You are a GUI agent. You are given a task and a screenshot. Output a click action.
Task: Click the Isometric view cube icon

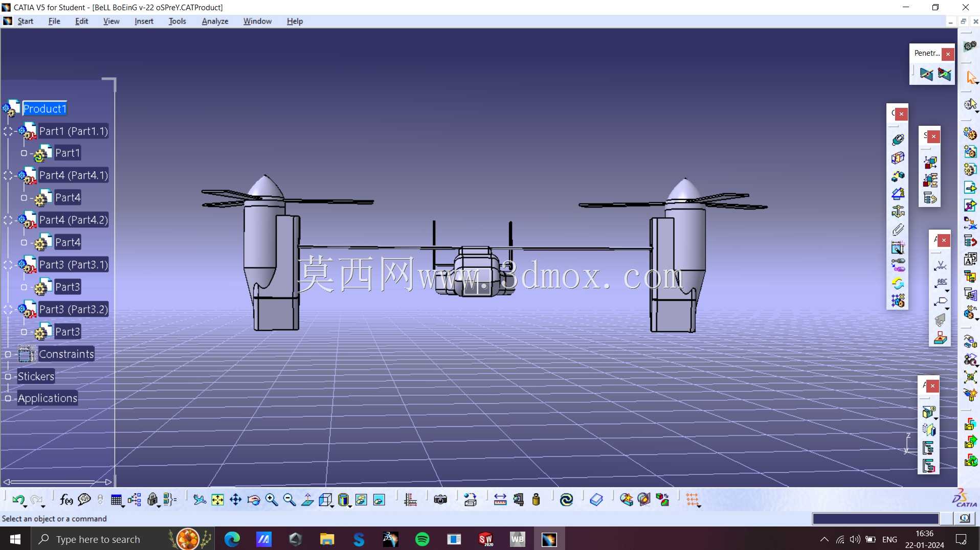click(x=325, y=499)
